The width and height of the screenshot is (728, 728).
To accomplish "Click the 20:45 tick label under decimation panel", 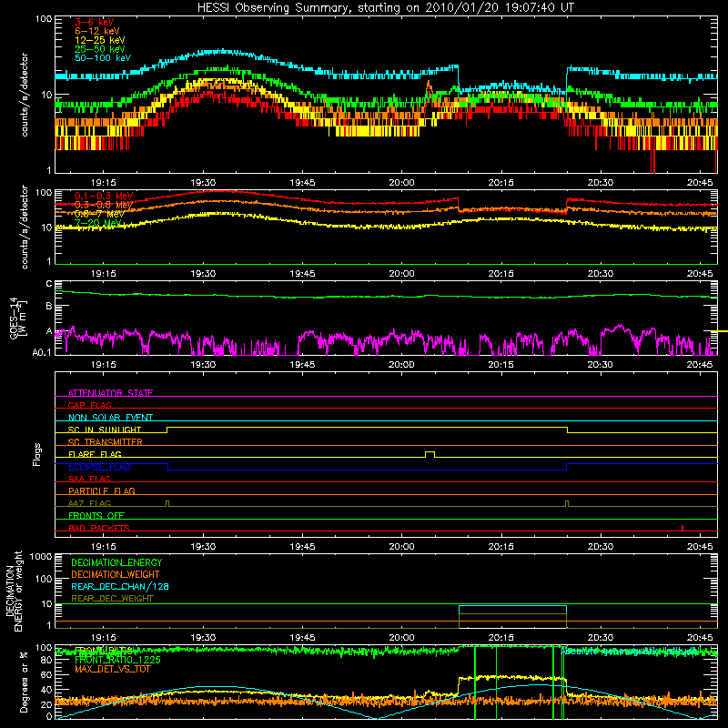I will (x=700, y=638).
